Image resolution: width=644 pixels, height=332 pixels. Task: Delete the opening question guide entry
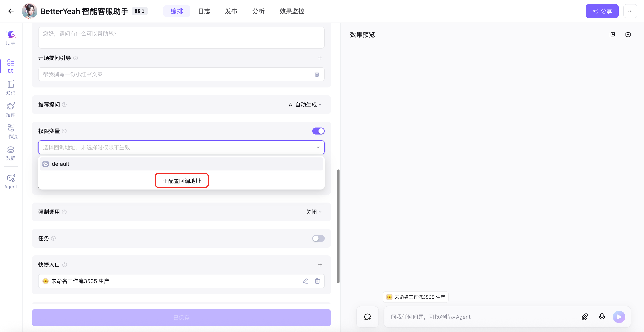click(x=317, y=74)
